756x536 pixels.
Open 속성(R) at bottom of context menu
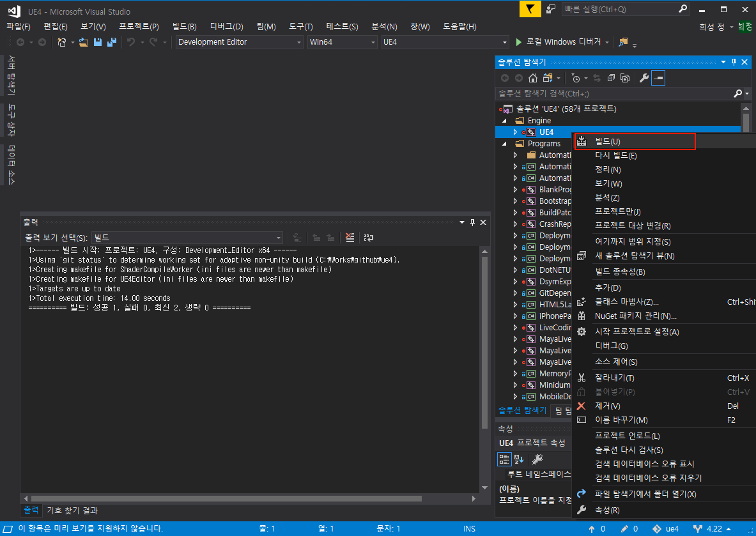pos(664,510)
